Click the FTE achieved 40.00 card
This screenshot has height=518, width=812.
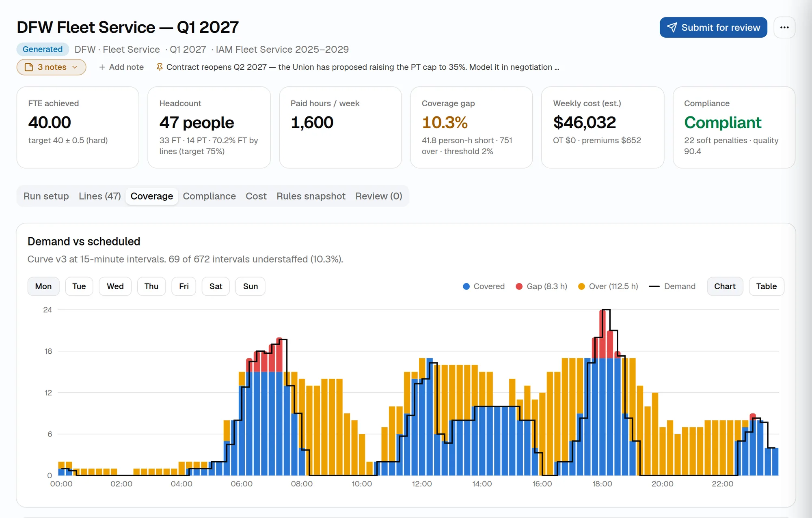coord(78,127)
